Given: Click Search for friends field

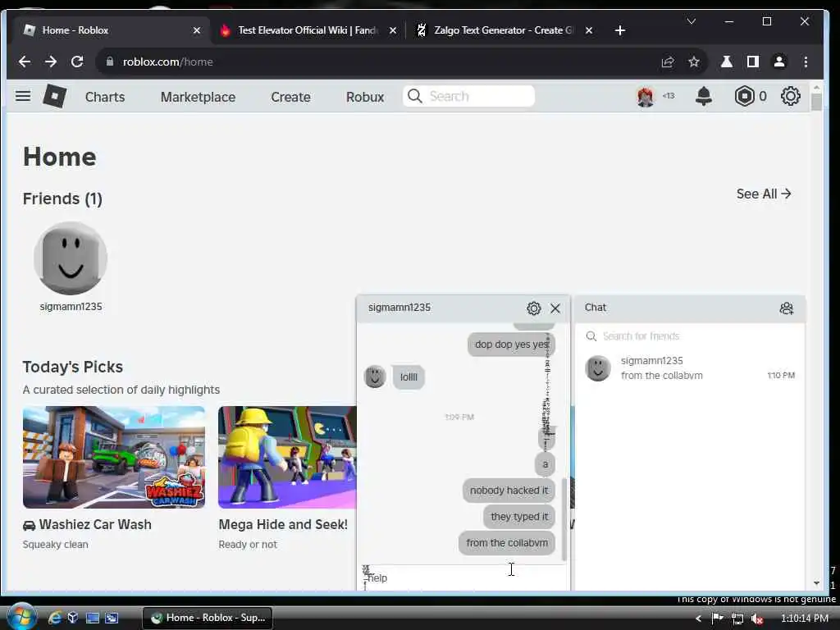Looking at the screenshot, I should pyautogui.click(x=689, y=336).
